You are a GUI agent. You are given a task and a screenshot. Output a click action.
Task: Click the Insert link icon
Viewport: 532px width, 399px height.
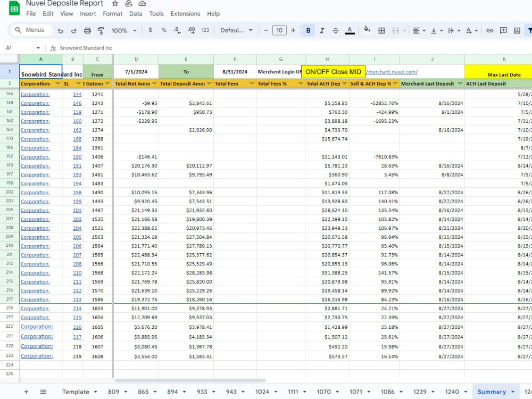tap(489, 30)
